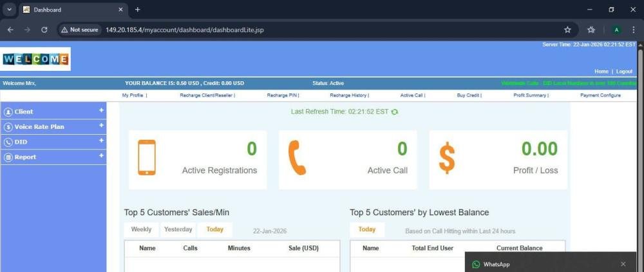Open the Payment Configure menu item
The height and width of the screenshot is (272, 644).
point(600,95)
